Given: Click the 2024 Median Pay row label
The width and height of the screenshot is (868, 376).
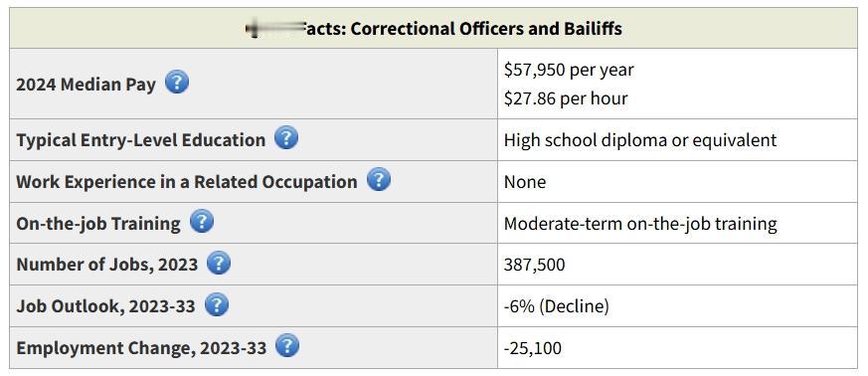Looking at the screenshot, I should pos(86,85).
